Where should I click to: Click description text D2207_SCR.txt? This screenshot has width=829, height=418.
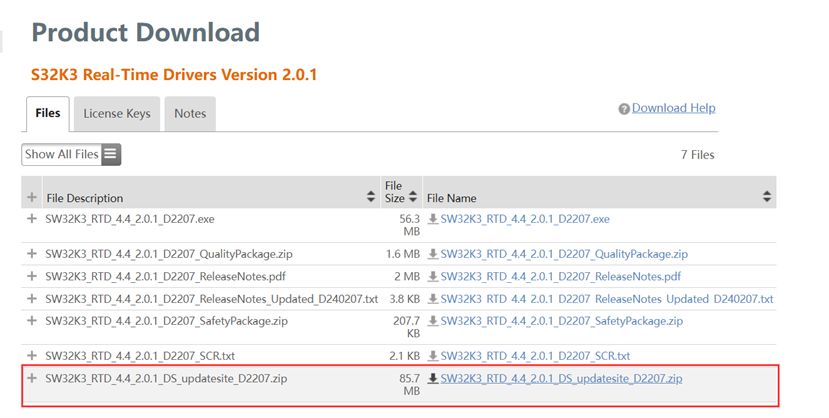(140, 356)
